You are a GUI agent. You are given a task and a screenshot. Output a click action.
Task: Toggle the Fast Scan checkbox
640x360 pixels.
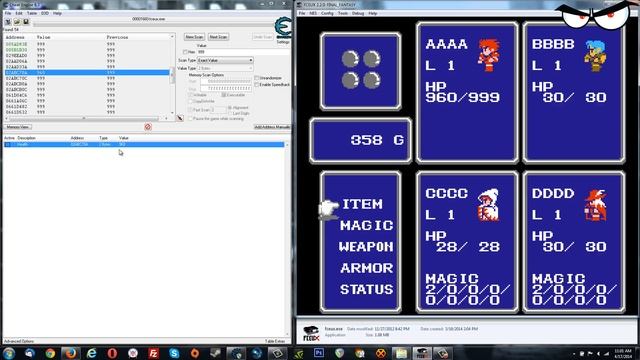pos(191,109)
